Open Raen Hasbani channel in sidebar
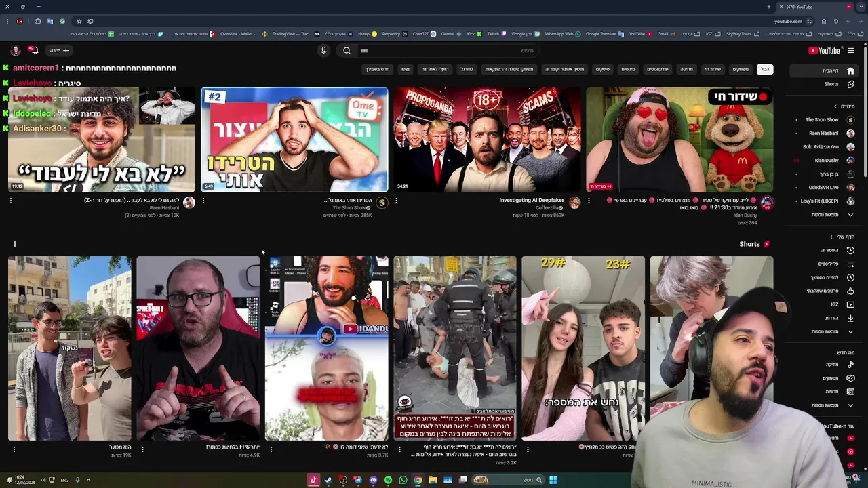 [x=825, y=134]
